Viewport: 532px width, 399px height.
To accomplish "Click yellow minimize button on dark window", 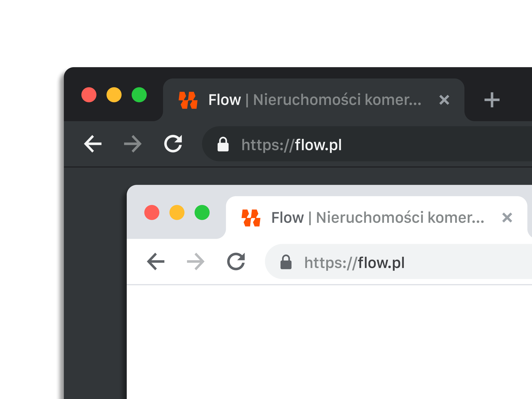I will click(x=114, y=95).
